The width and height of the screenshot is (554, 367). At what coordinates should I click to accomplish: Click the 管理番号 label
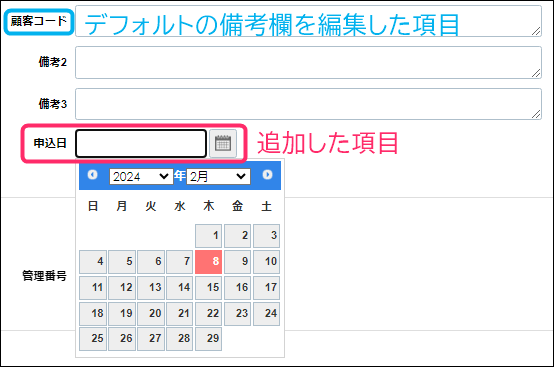coord(44,276)
